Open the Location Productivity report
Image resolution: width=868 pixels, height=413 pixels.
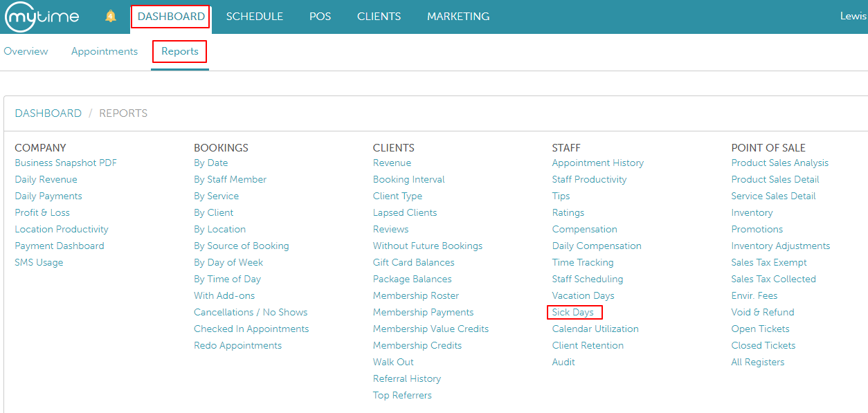tap(62, 230)
